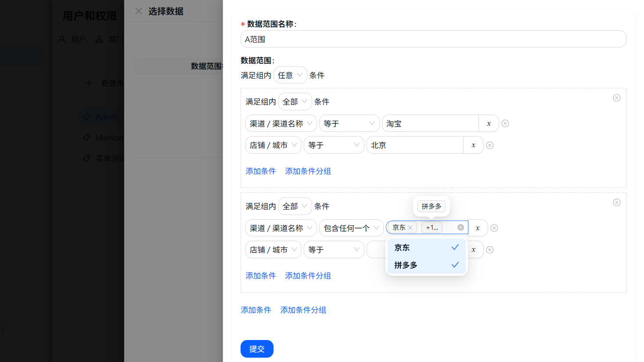Delete the second group's 店铺 / 城市 row
The height and width of the screenshot is (362, 644).
[490, 250]
